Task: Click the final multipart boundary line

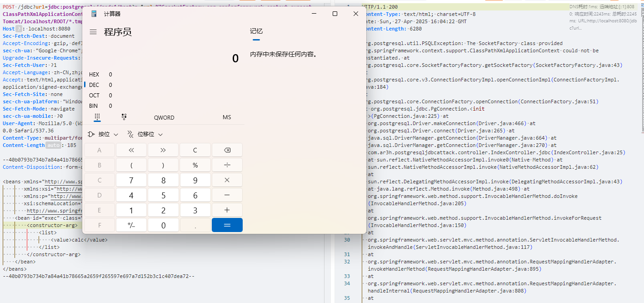Action: pos(99,276)
